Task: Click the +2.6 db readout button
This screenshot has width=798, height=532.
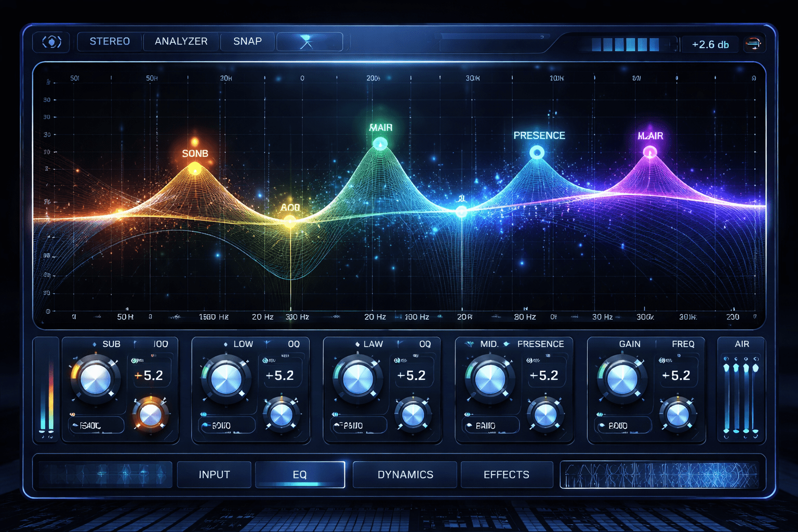Action: (710, 44)
